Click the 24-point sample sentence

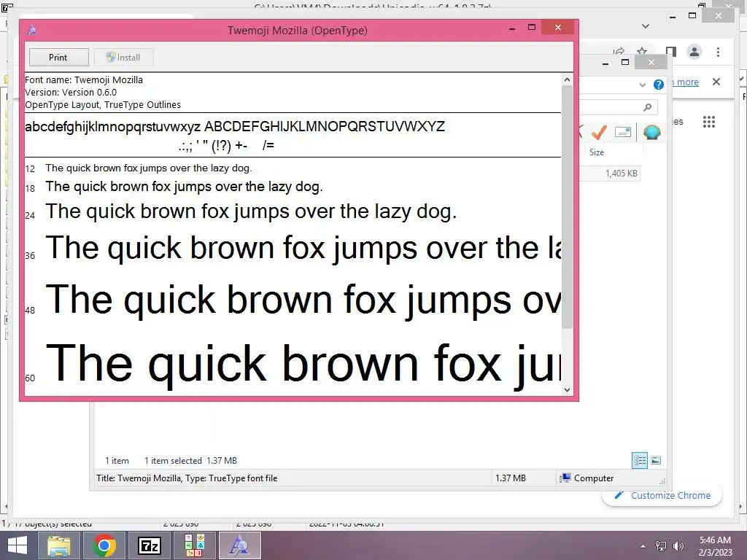[251, 211]
